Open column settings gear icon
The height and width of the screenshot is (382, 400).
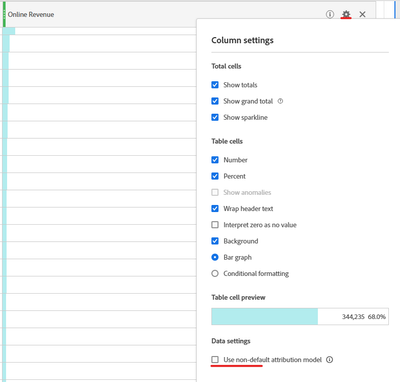(346, 14)
